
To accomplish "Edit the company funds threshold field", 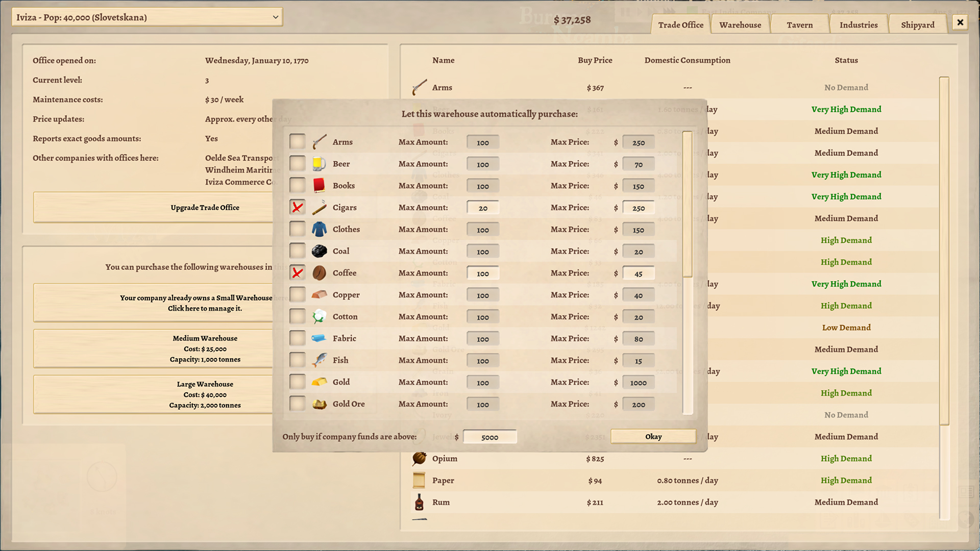I will coord(489,437).
